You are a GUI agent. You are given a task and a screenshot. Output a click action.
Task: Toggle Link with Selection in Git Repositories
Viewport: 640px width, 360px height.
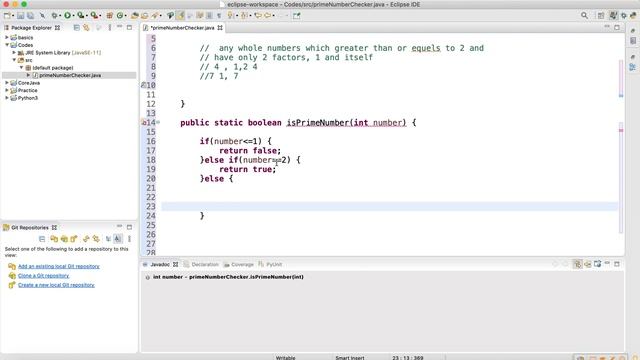point(96,239)
